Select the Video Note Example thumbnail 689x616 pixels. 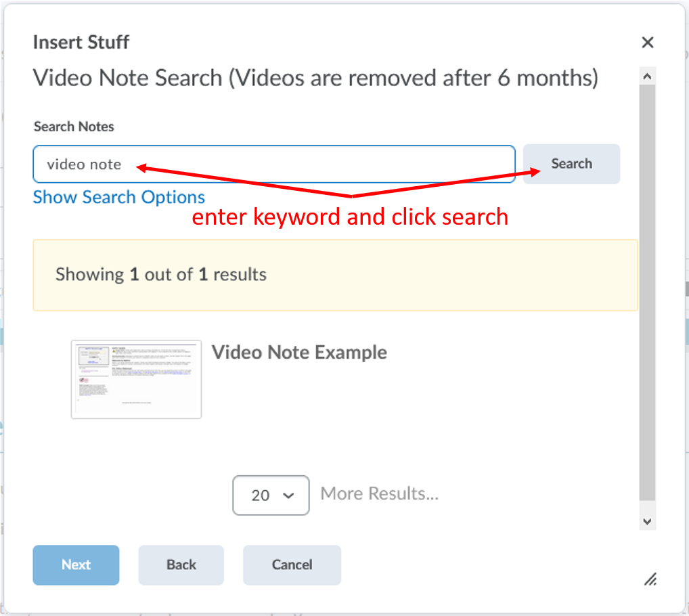[136, 378]
